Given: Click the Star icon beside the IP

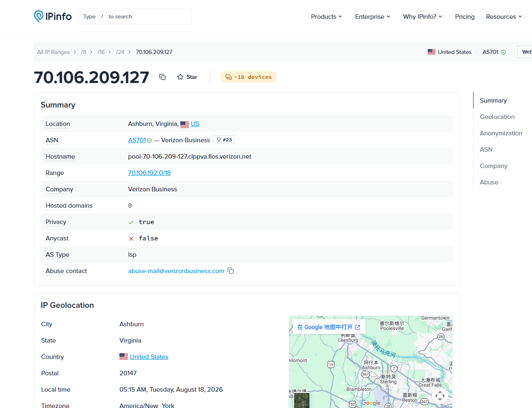Looking at the screenshot, I should tap(180, 77).
